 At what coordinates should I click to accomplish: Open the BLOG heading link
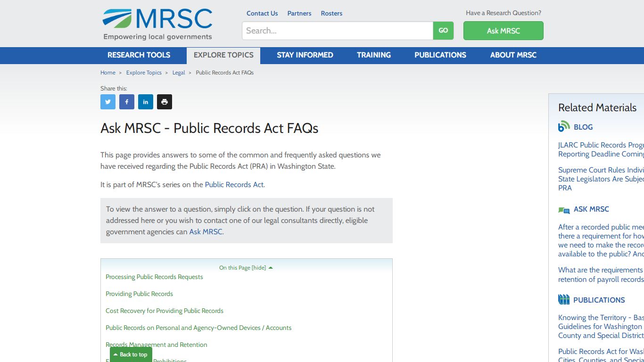[583, 127]
